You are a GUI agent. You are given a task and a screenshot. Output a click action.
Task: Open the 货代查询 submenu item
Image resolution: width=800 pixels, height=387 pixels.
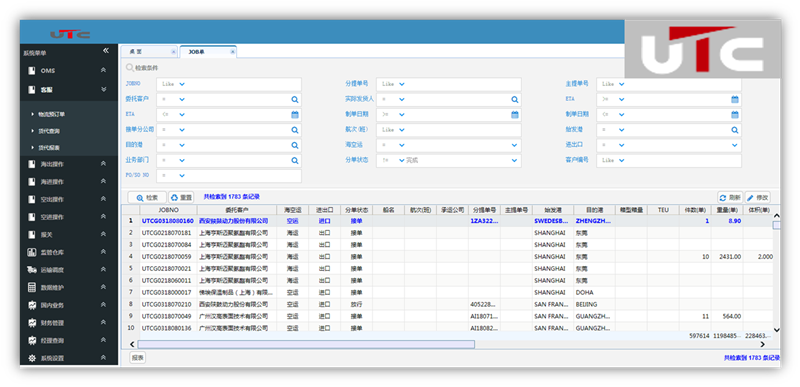(x=49, y=131)
